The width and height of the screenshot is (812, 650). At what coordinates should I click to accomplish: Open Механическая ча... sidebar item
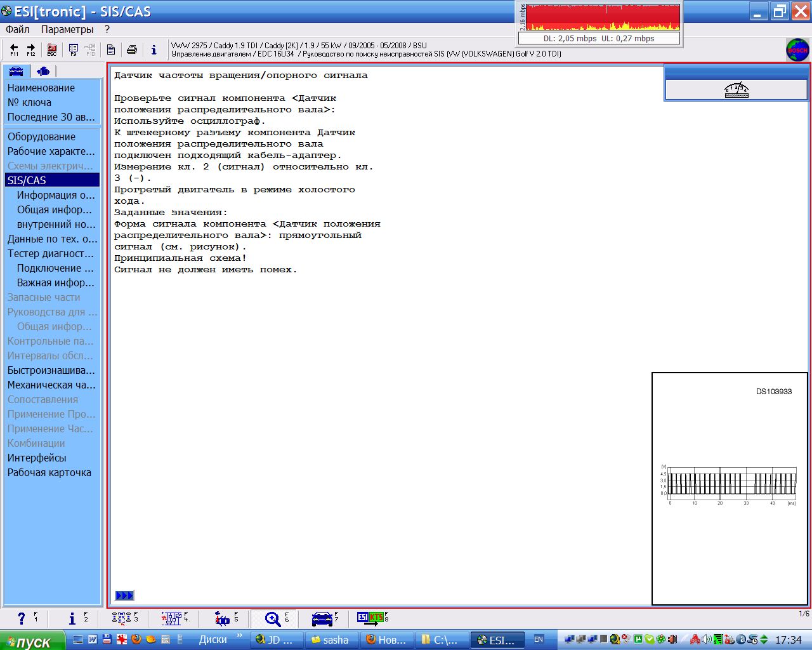click(x=53, y=385)
